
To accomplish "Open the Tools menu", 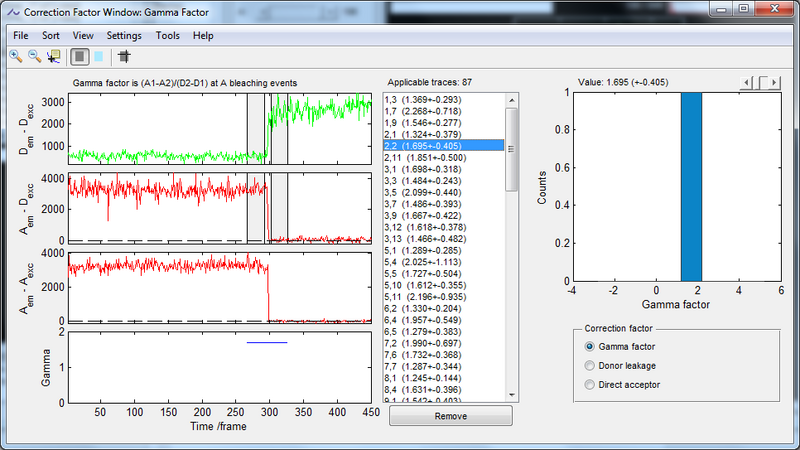I will (168, 35).
